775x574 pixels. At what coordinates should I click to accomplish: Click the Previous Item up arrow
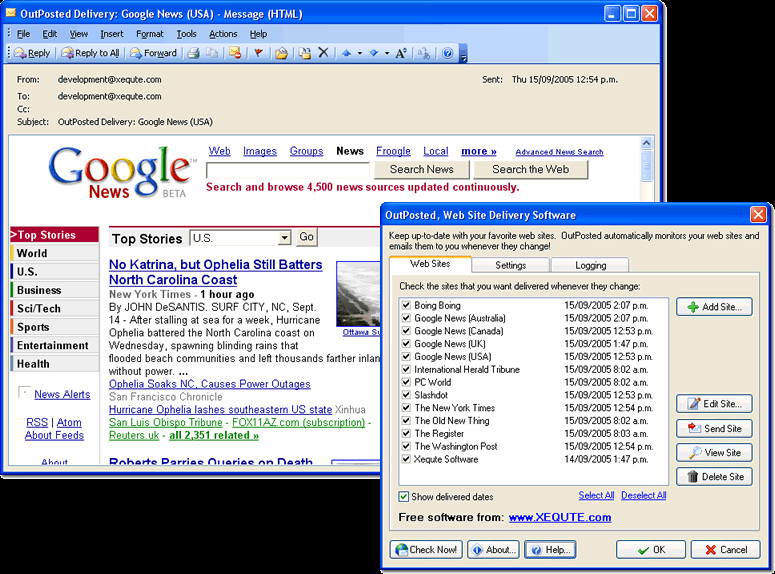click(346, 53)
